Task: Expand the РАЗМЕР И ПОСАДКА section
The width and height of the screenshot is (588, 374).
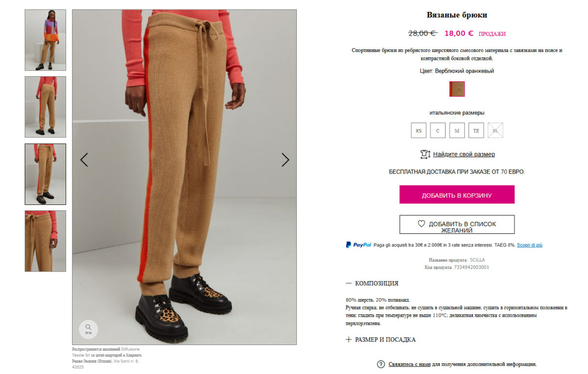Action: point(380,340)
